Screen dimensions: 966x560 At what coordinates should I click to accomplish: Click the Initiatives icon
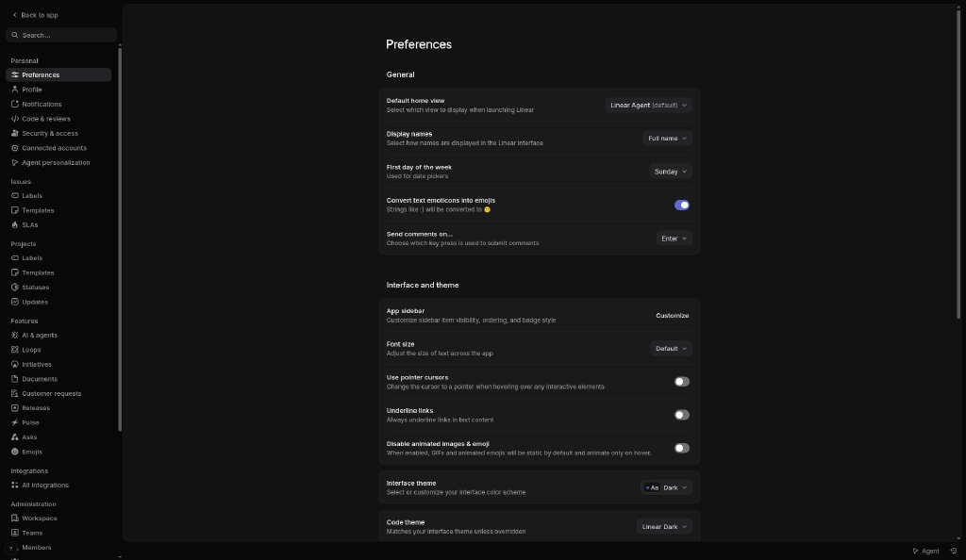click(x=15, y=364)
